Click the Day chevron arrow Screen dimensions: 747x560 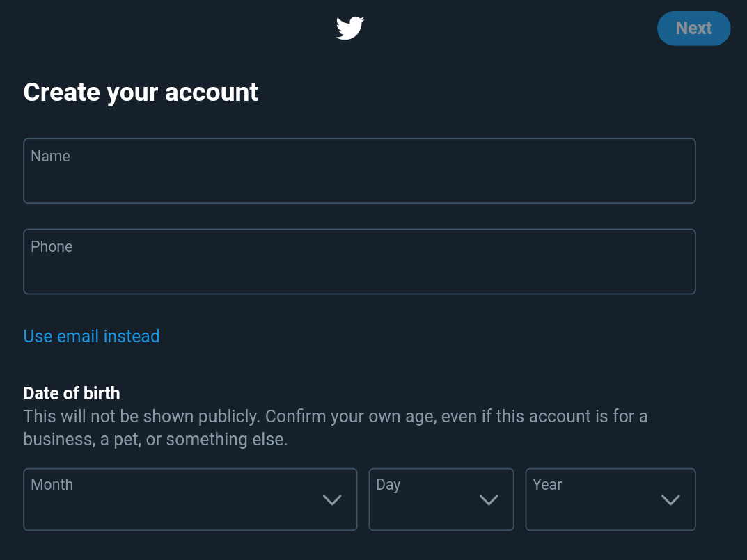[x=489, y=500]
